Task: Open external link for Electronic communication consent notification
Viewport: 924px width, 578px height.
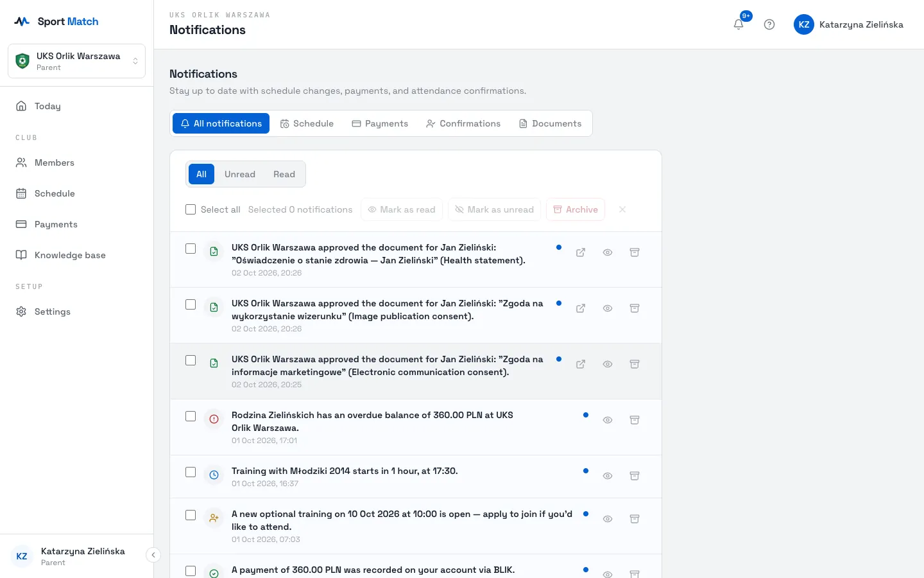Action: (581, 364)
